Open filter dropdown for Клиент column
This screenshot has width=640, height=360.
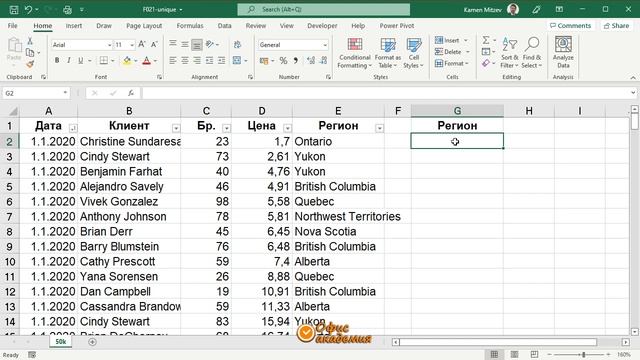coord(176,128)
